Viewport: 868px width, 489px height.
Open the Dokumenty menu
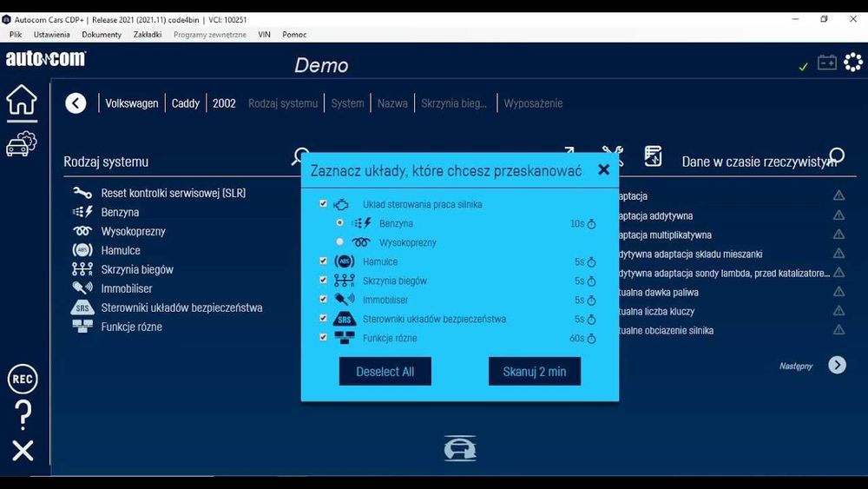click(102, 35)
